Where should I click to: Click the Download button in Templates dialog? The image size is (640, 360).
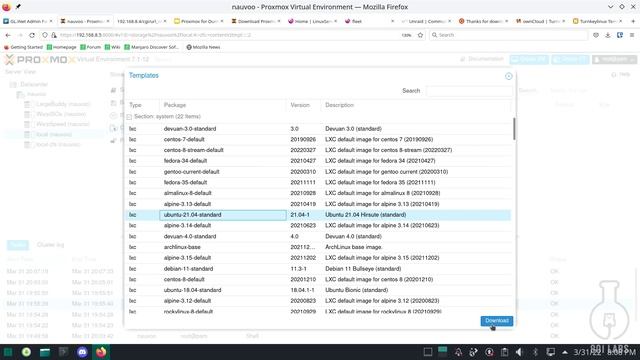(x=496, y=321)
